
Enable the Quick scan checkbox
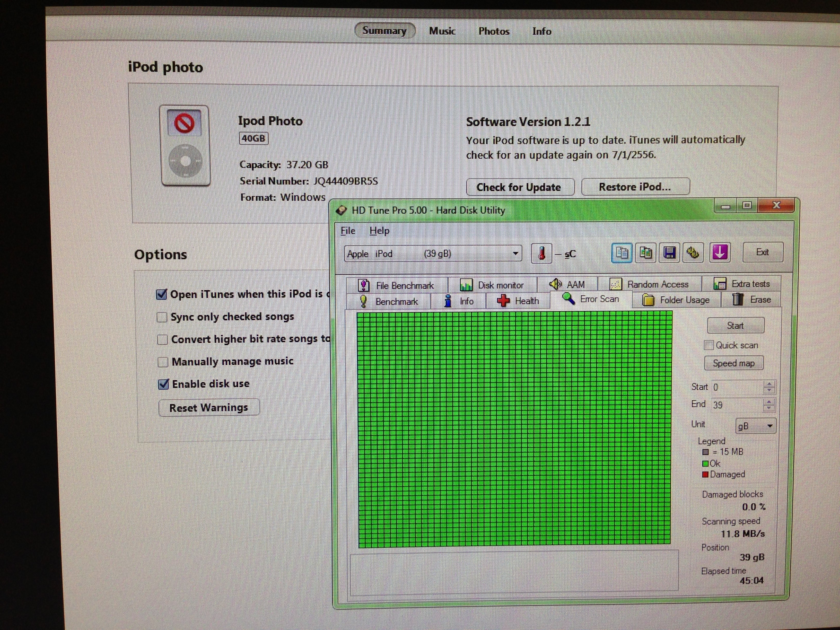[708, 345]
